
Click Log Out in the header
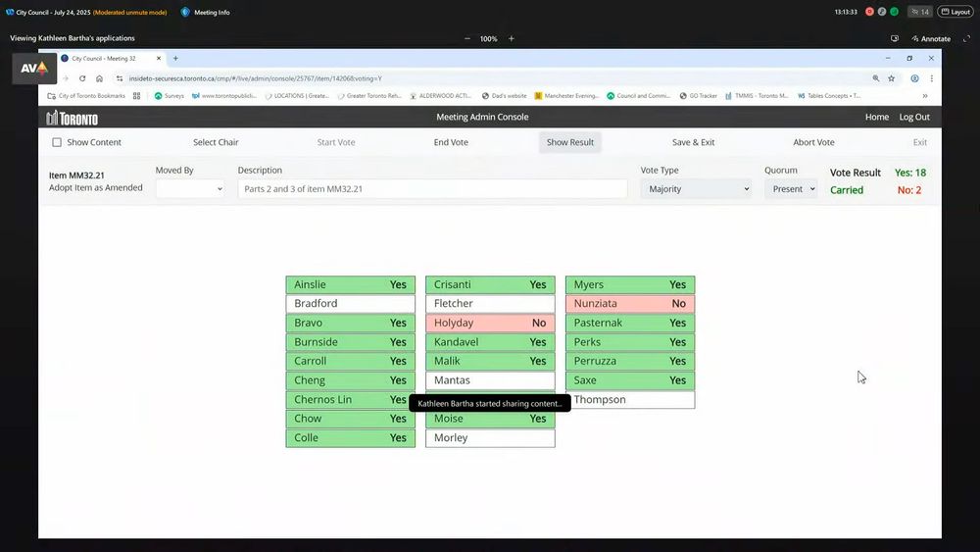[914, 117]
